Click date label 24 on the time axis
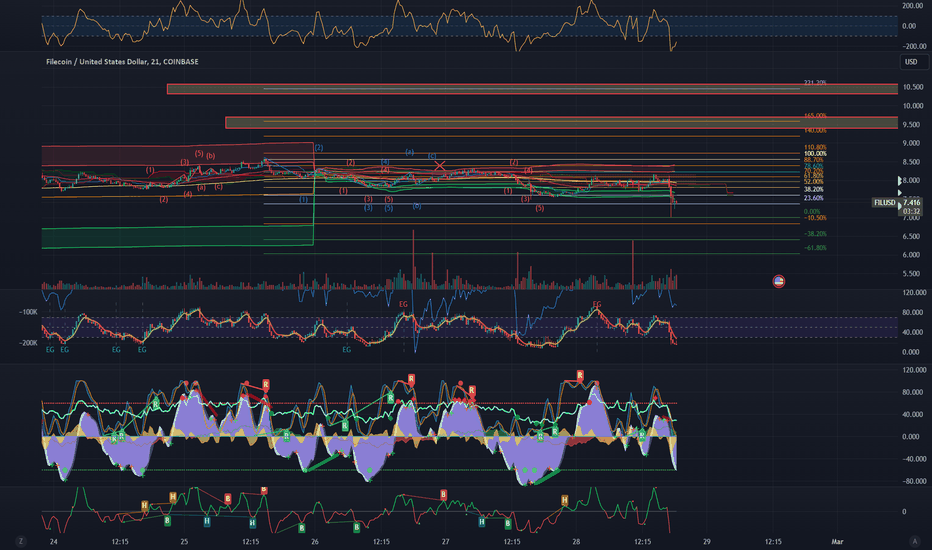 53,542
